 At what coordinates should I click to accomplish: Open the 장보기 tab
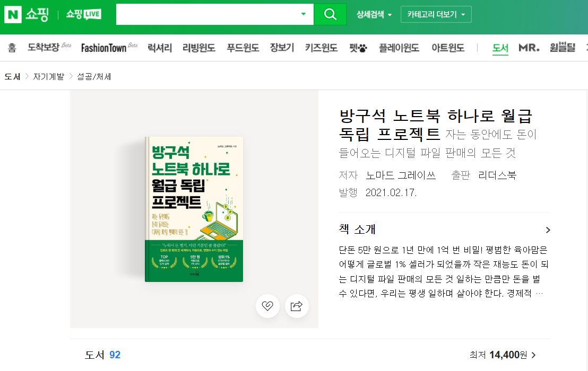click(282, 48)
